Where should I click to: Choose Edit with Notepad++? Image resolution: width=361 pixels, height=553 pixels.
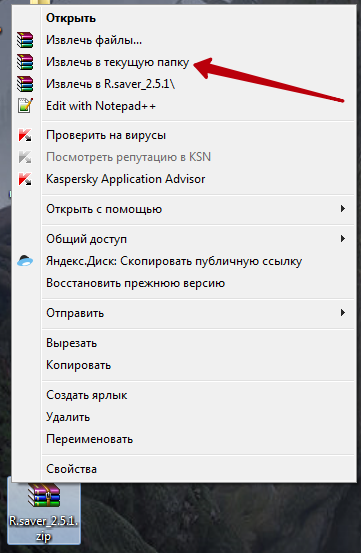pyautogui.click(x=101, y=106)
